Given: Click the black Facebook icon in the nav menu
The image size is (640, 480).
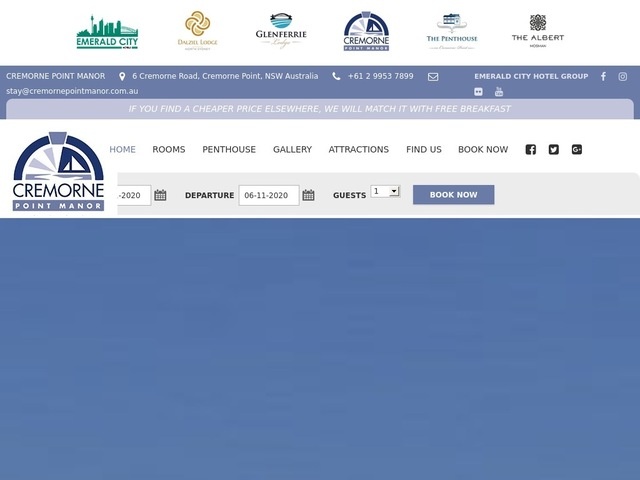Looking at the screenshot, I should click(x=531, y=150).
